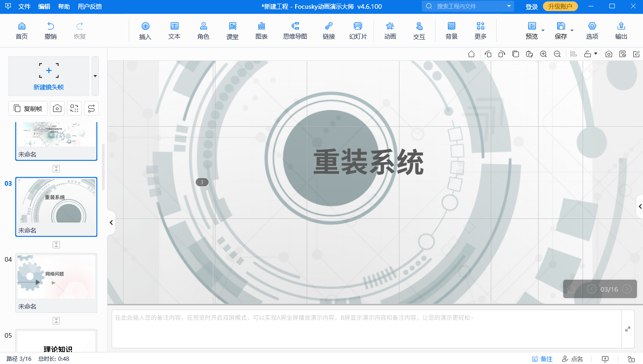The image size is (643, 364).
Task: Click the notes input field
Action: (367, 329)
